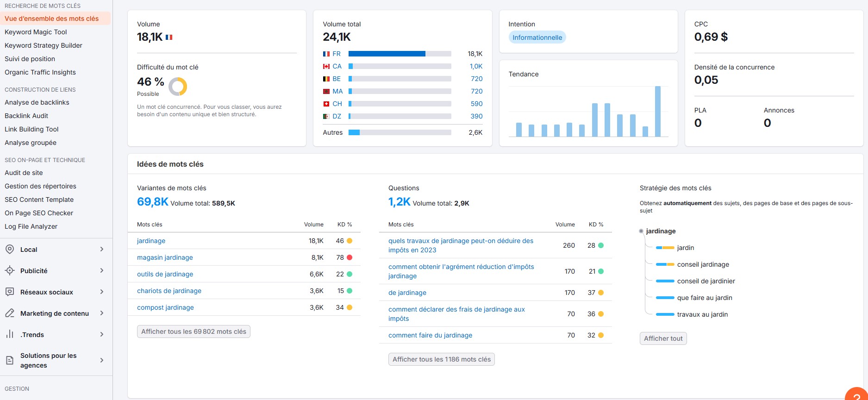
Task: Click the FR country link in Volume total
Action: coord(337,54)
